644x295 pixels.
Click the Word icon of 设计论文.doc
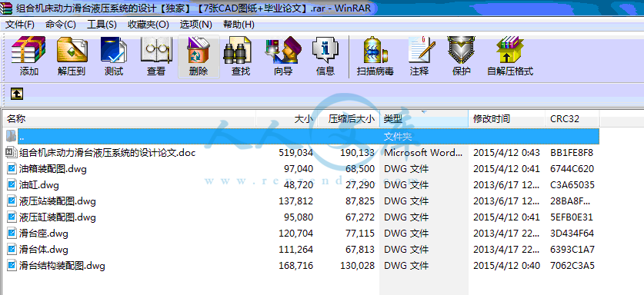coord(12,153)
